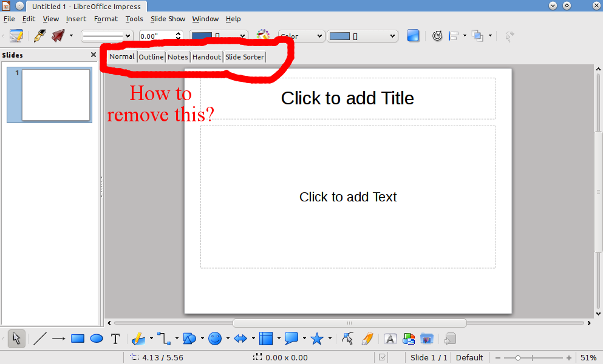Pick the Line drawing tool
This screenshot has width=603, height=364.
point(39,339)
